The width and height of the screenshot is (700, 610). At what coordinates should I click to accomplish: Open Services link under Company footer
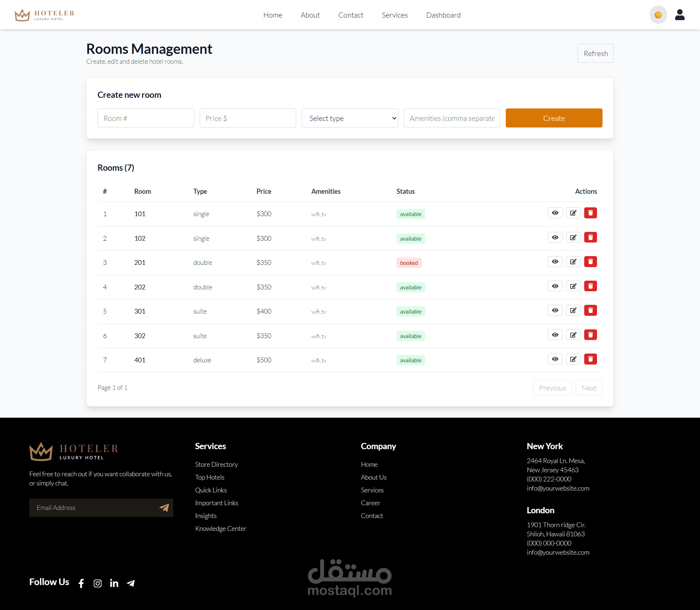[372, 490]
